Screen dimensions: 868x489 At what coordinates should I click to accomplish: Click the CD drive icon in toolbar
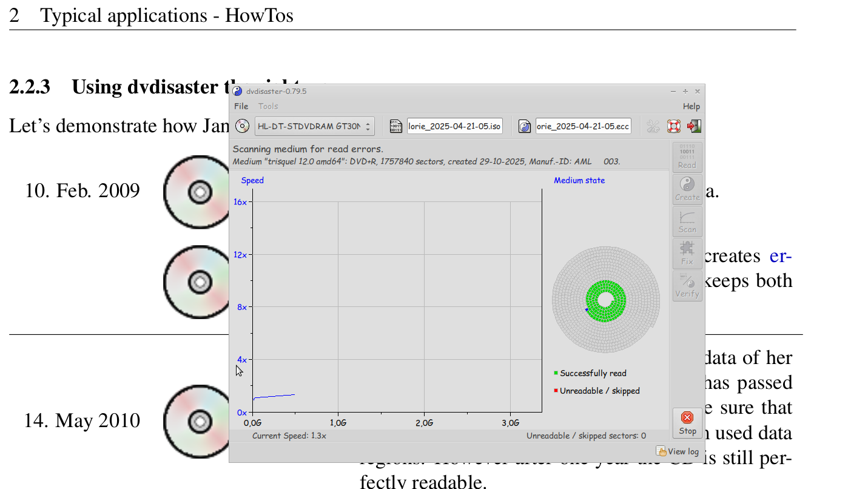242,126
